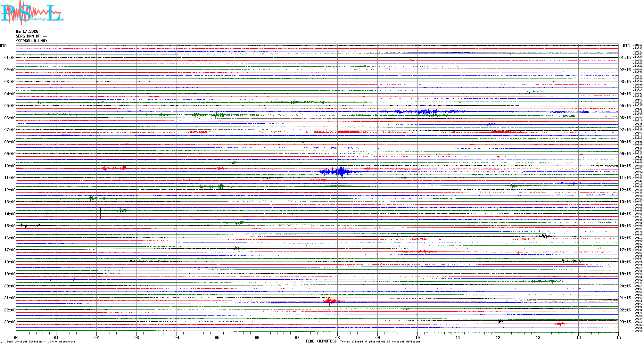The height and width of the screenshot is (346, 644).
Task: Click the vertical division microvolts note
Action: tap(41, 342)
